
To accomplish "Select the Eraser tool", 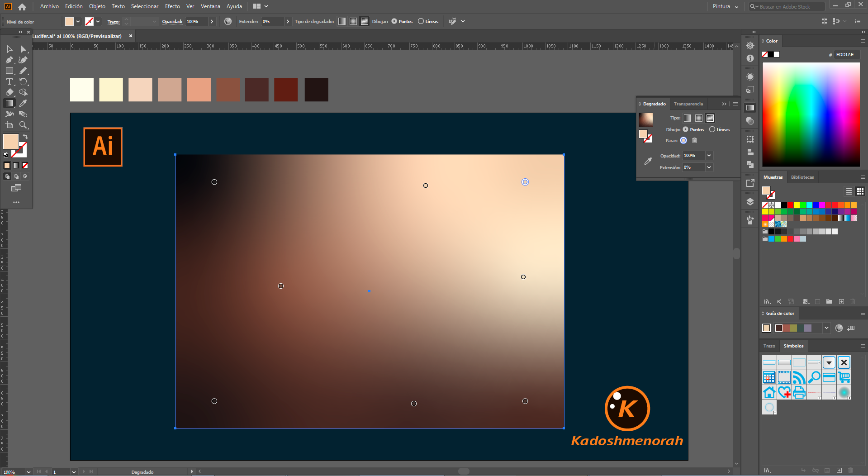I will coord(9,92).
